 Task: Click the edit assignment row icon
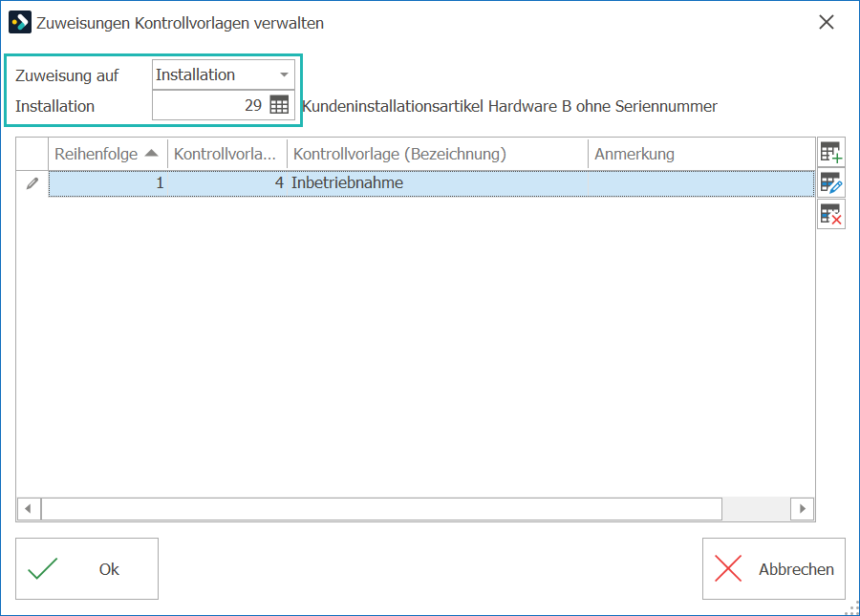(x=831, y=183)
